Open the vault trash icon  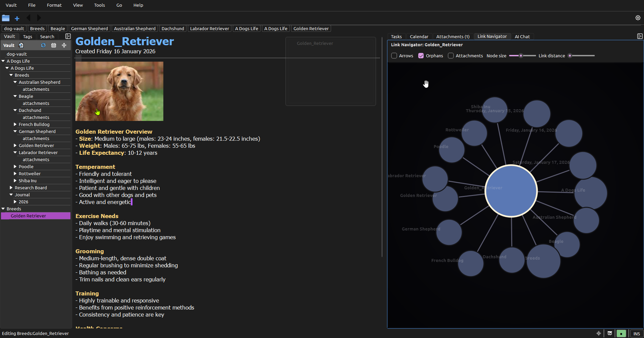(53, 45)
